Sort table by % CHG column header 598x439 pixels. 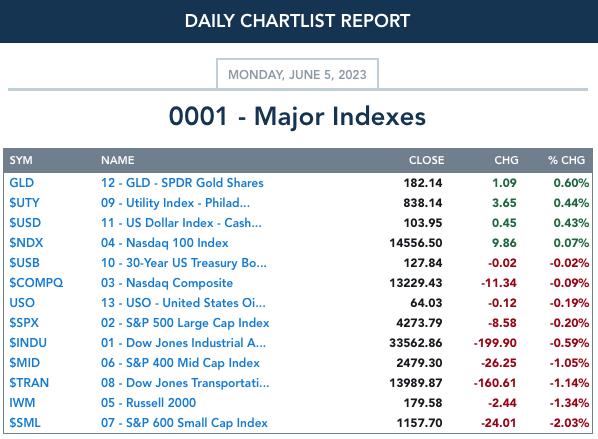click(566, 160)
